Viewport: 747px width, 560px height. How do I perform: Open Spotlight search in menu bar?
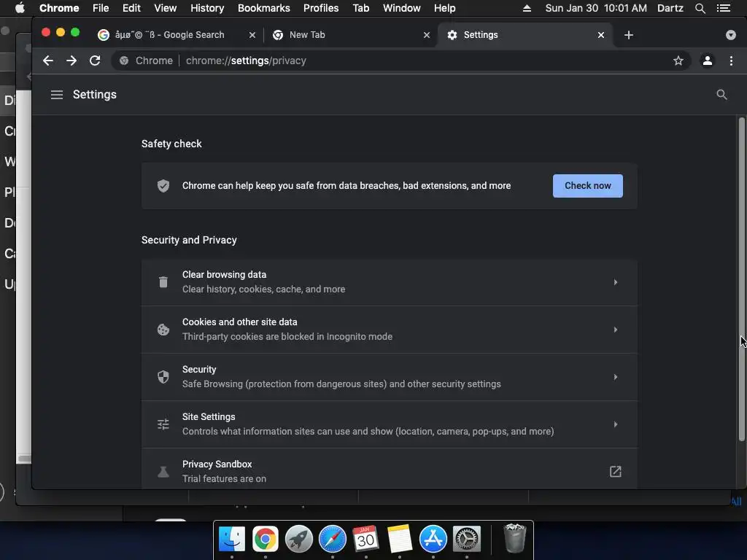click(700, 8)
